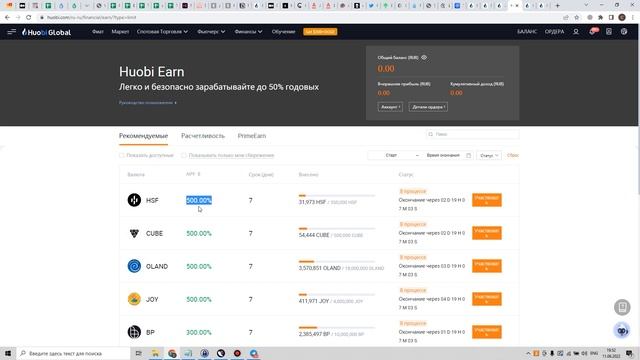Click the orange participate button for OLAND
The image size is (640, 360).
(487, 266)
